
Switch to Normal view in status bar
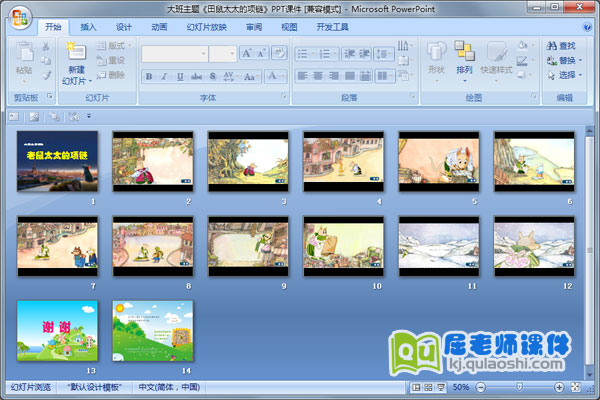coord(415,387)
